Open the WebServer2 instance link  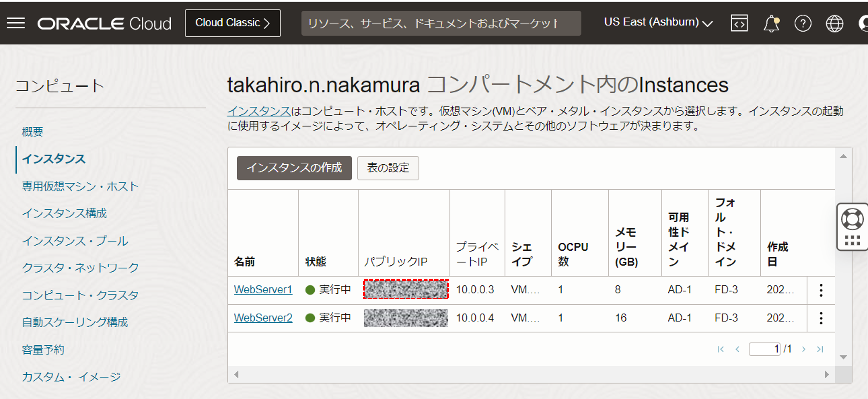pyautogui.click(x=263, y=318)
